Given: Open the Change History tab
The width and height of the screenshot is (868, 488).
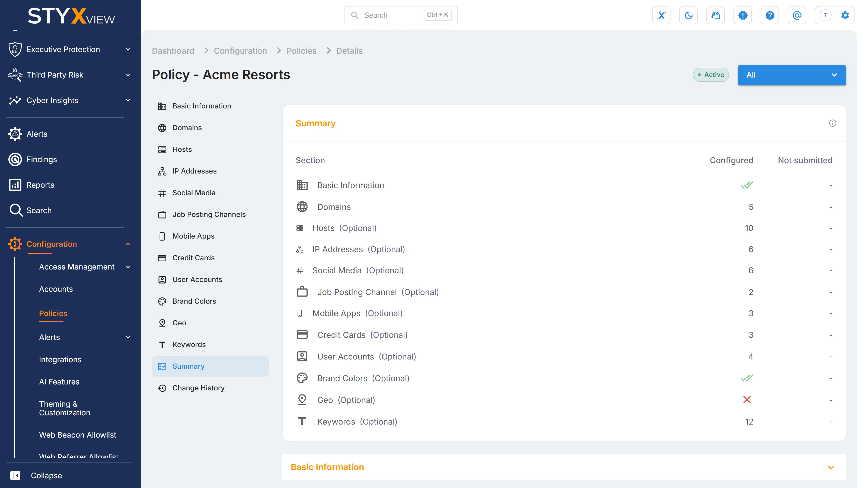Looking at the screenshot, I should 210,388.
